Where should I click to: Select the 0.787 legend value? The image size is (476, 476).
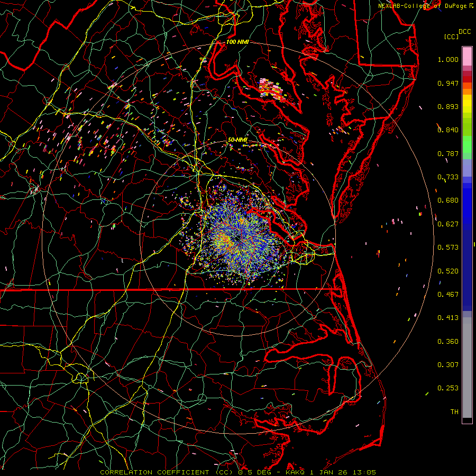click(448, 153)
